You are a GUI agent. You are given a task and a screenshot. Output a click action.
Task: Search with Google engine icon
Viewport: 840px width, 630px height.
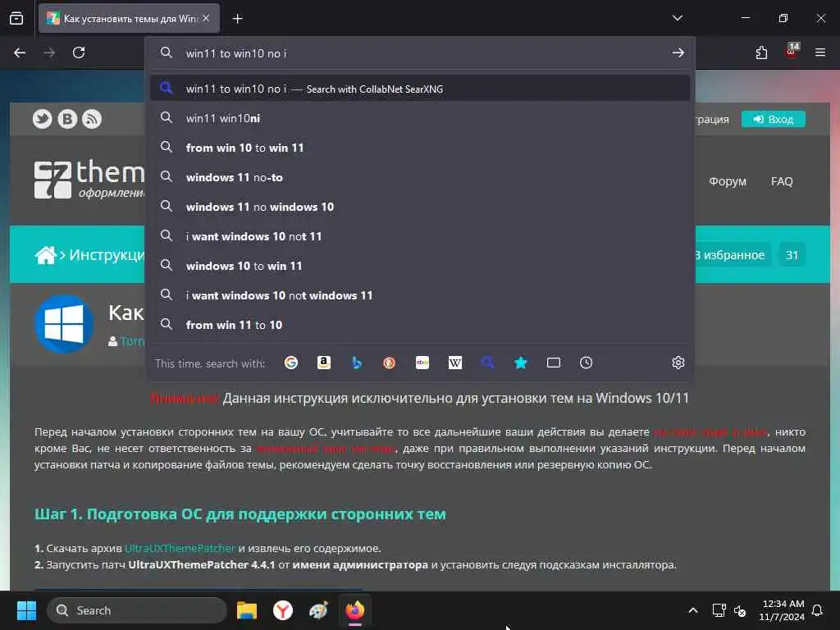(291, 363)
